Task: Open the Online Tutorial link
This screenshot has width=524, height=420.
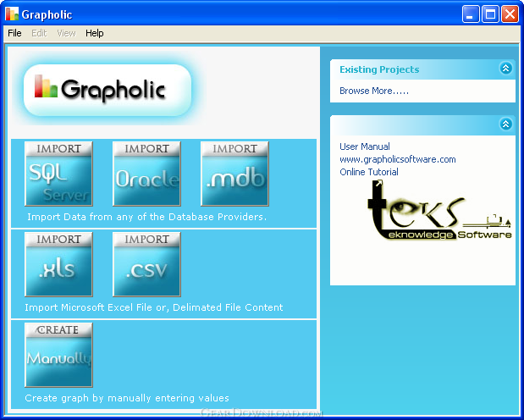Action: pos(369,172)
